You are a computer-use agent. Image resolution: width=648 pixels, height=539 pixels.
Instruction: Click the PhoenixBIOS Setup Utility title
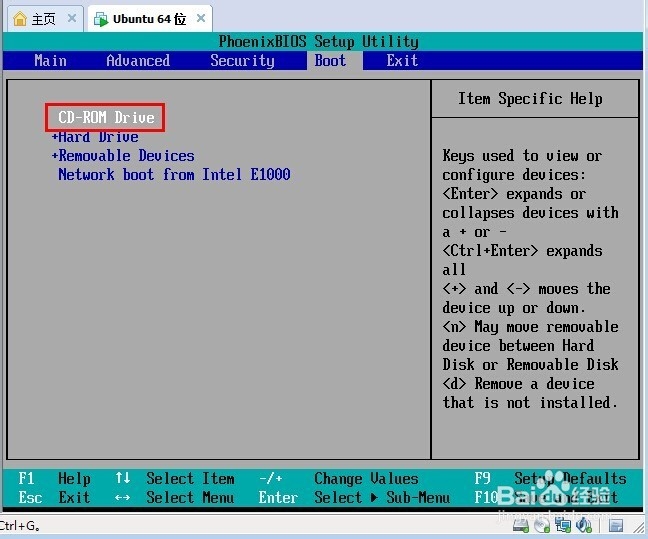319,42
